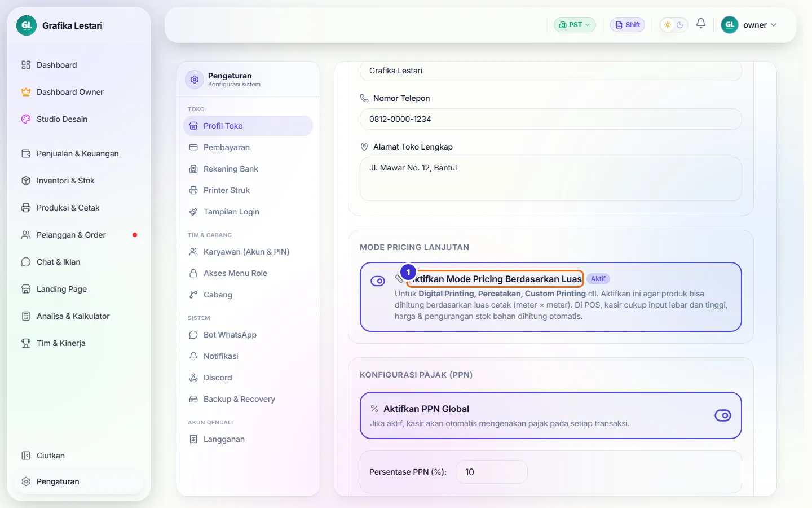Open Bot WhatsApp settings
Viewport: 812px width, 508px height.
248,335
